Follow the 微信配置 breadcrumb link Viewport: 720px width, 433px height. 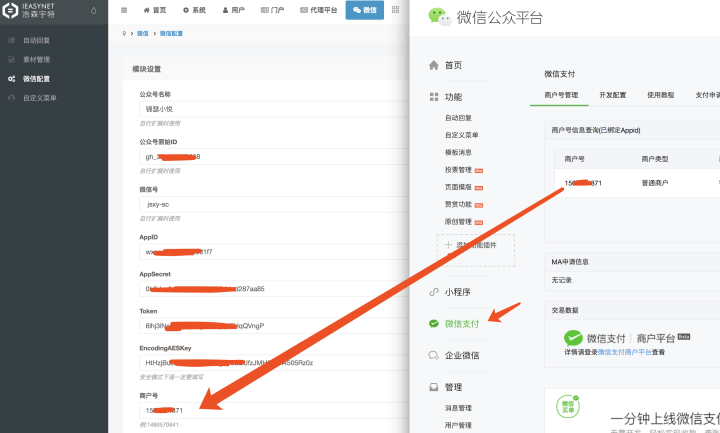(x=171, y=34)
